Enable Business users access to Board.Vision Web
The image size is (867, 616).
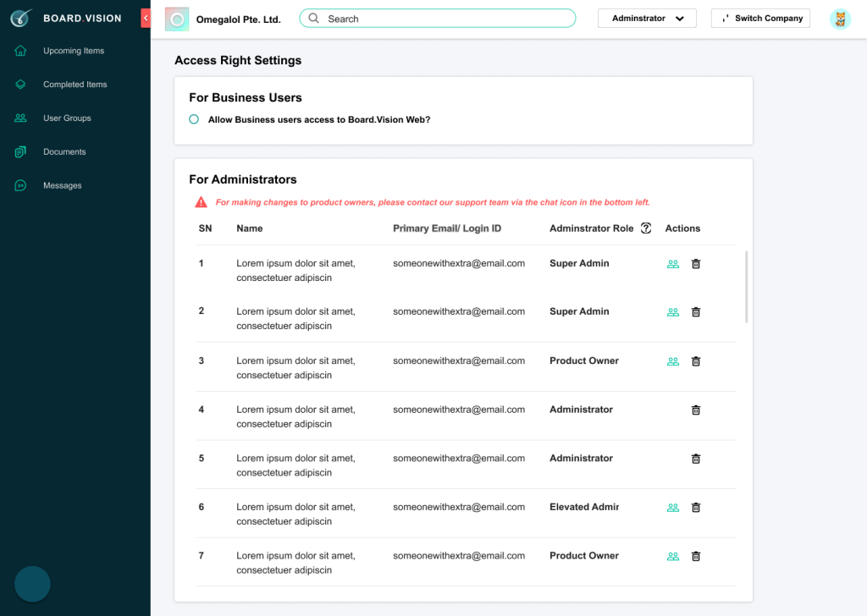tap(194, 120)
